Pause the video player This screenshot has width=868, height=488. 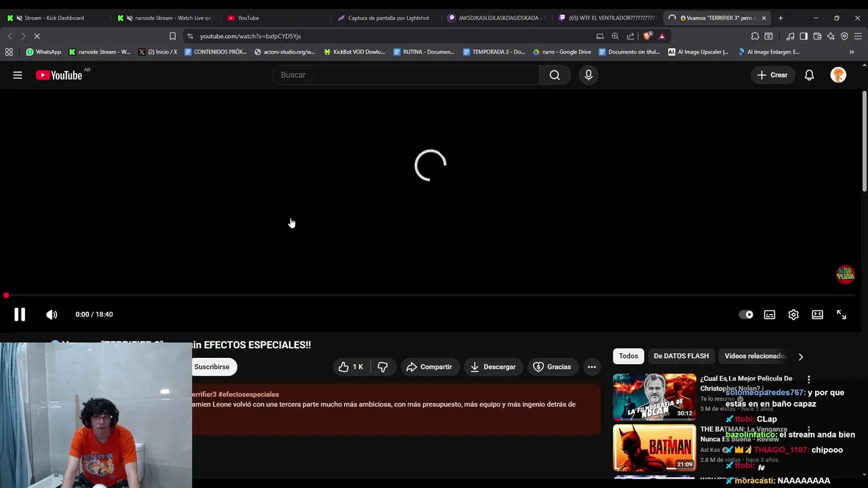click(x=20, y=314)
